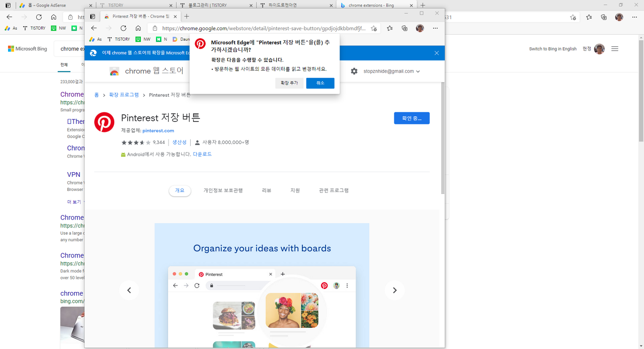Open 현정 Bing profile avatar
Image resolution: width=644 pixels, height=349 pixels.
(599, 49)
